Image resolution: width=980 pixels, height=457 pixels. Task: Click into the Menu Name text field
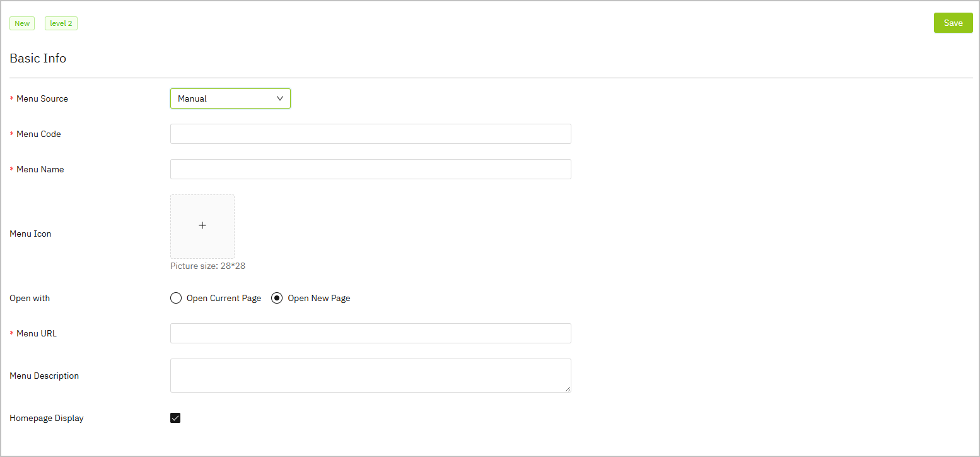pyautogui.click(x=370, y=169)
